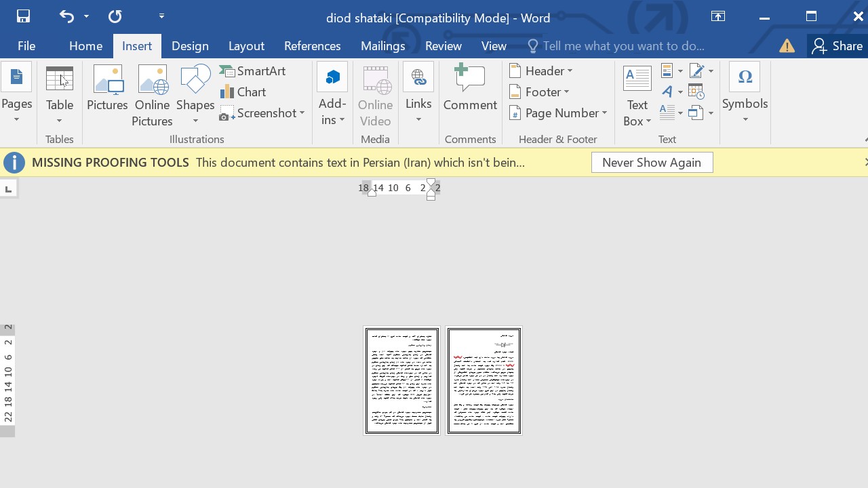This screenshot has width=868, height=488.
Task: Open the View tab
Action: click(x=494, y=46)
